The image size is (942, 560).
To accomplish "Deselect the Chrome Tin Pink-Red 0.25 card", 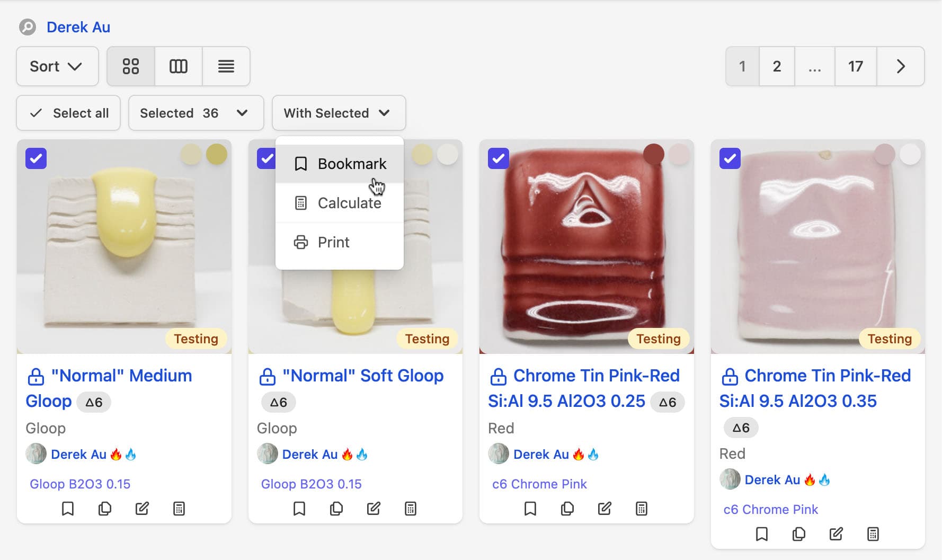I will point(498,158).
